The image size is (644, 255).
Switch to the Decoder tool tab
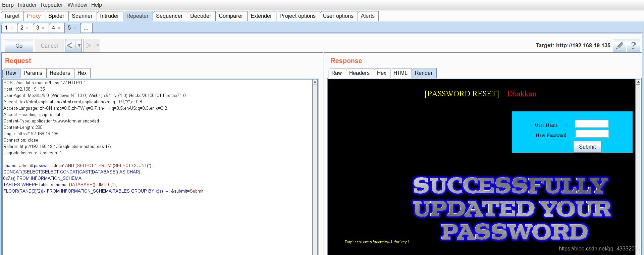[x=201, y=16]
